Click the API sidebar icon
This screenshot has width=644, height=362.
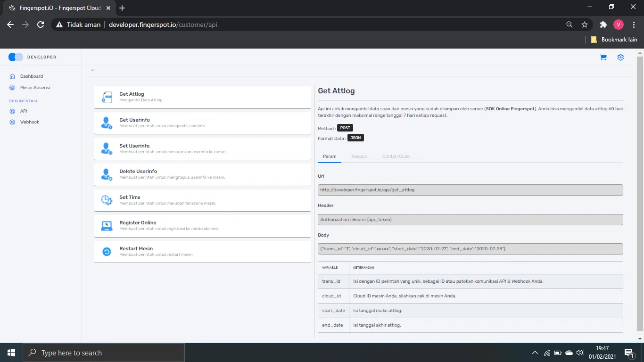[x=12, y=111]
